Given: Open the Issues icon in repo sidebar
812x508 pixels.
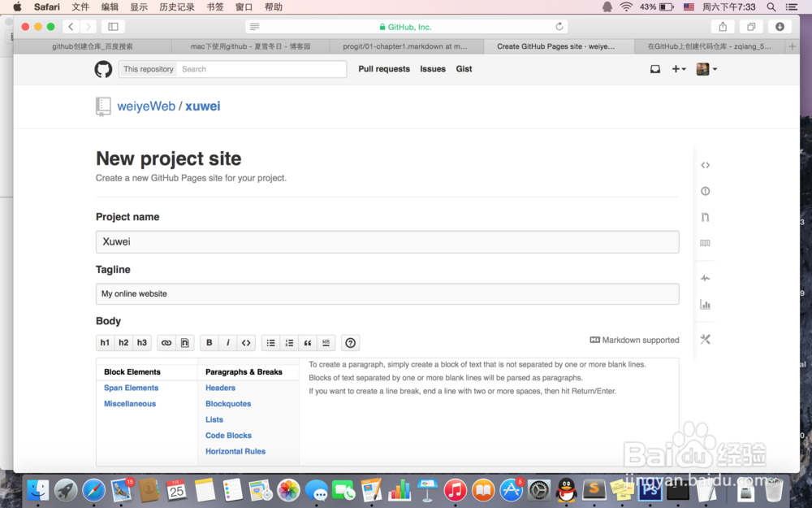Looking at the screenshot, I should pos(706,191).
